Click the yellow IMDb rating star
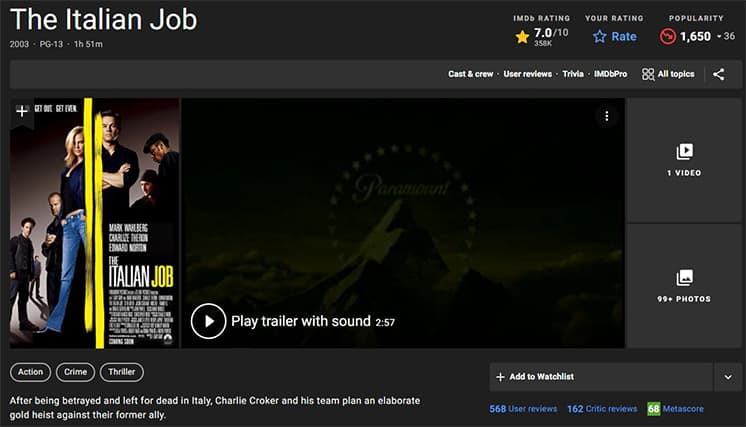746x427 pixels. click(x=522, y=37)
